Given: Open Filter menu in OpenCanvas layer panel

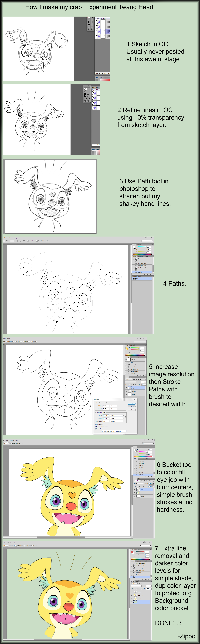Looking at the screenshot, I should [x=105, y=18].
